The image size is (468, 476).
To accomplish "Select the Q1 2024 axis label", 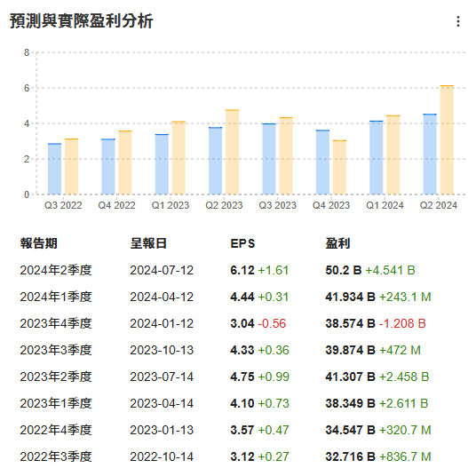I will point(385,205).
